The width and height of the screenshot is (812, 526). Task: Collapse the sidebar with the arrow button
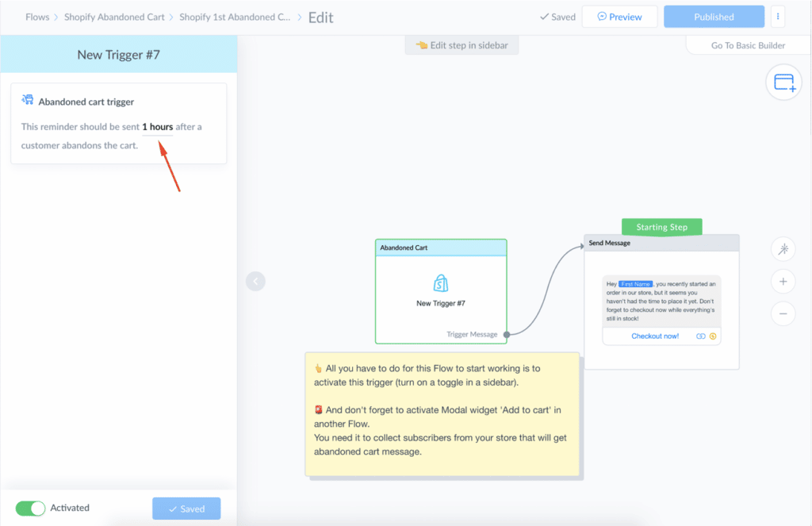tap(255, 282)
